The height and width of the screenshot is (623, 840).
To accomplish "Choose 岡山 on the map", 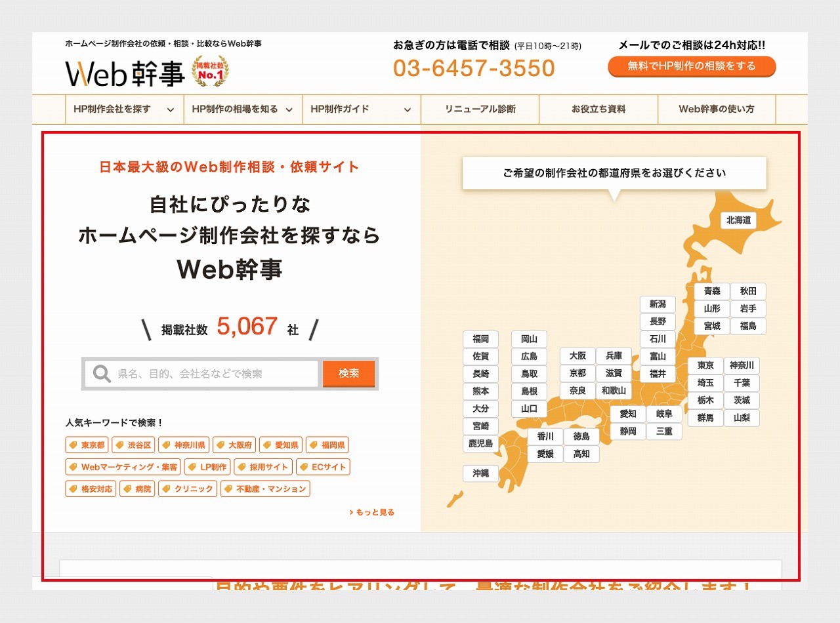I will pyautogui.click(x=529, y=339).
